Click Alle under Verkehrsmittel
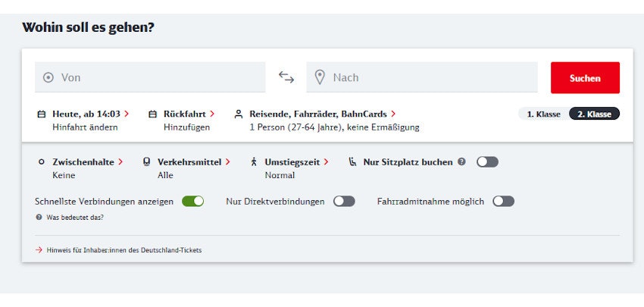The height and width of the screenshot is (307, 644). pyautogui.click(x=165, y=175)
